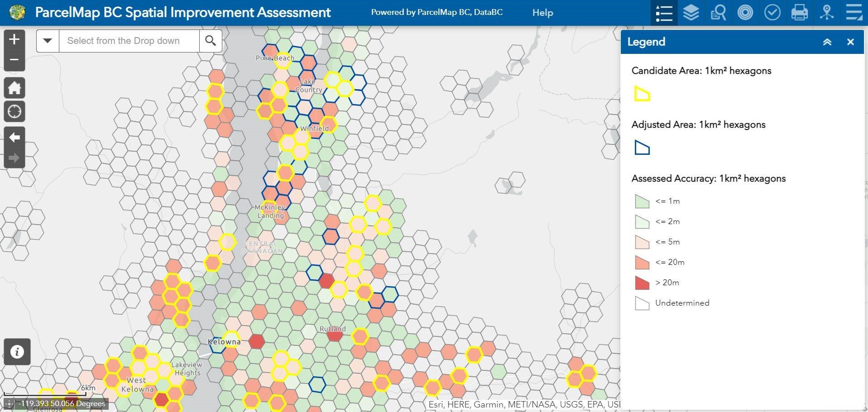This screenshot has height=412, width=868.
Task: Toggle coordinate capture crosshair icon
Action: coord(8,403)
